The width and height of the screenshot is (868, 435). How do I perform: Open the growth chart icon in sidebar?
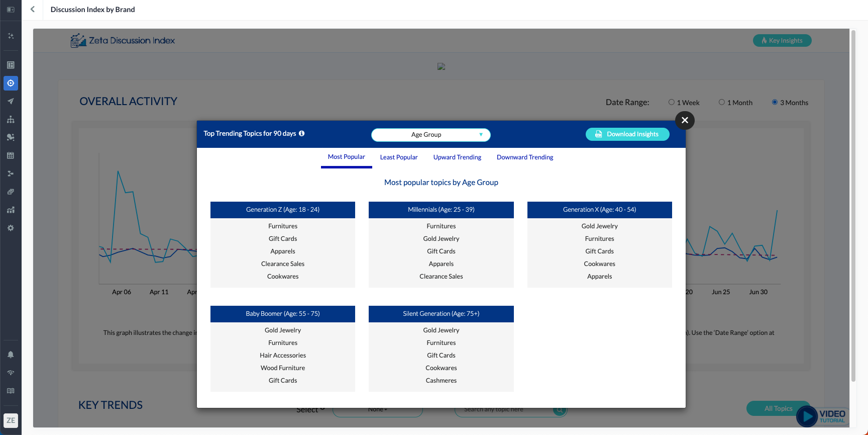[11, 210]
